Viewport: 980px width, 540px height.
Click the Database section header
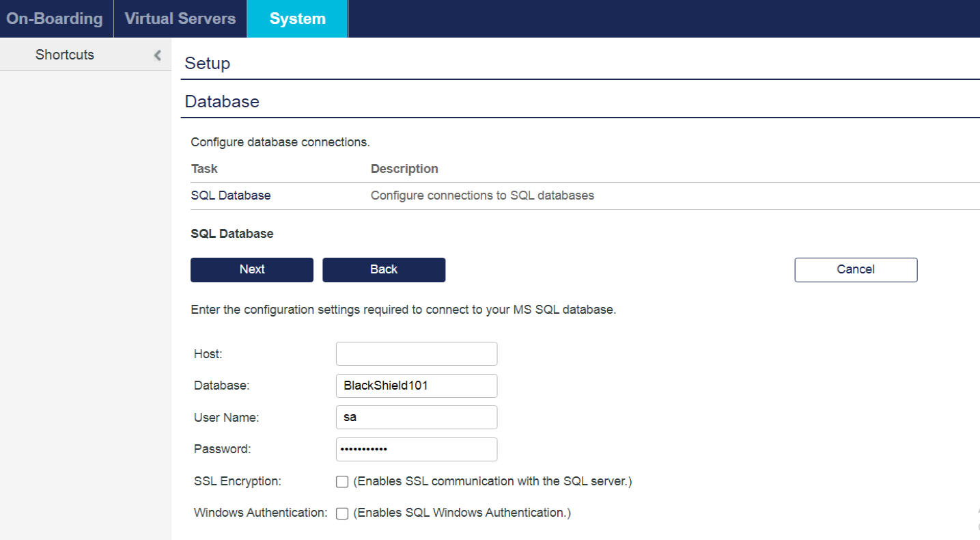(221, 101)
